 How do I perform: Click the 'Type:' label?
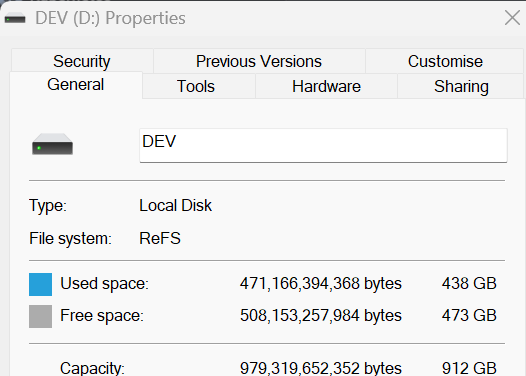(48, 205)
